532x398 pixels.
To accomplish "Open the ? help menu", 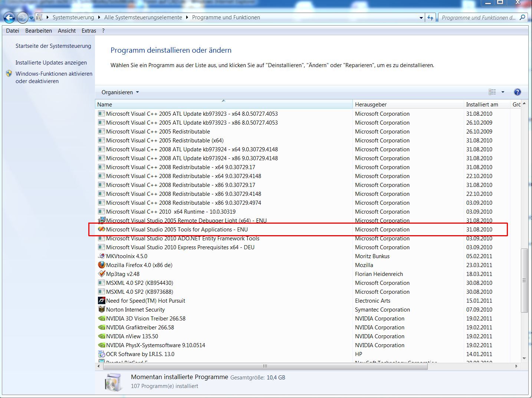I will click(103, 31).
